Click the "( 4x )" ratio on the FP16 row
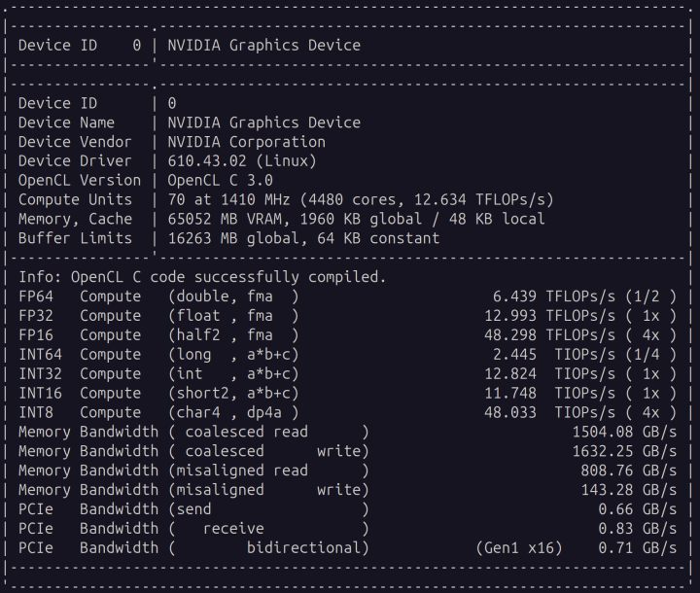The height and width of the screenshot is (593, 700). pos(650,335)
